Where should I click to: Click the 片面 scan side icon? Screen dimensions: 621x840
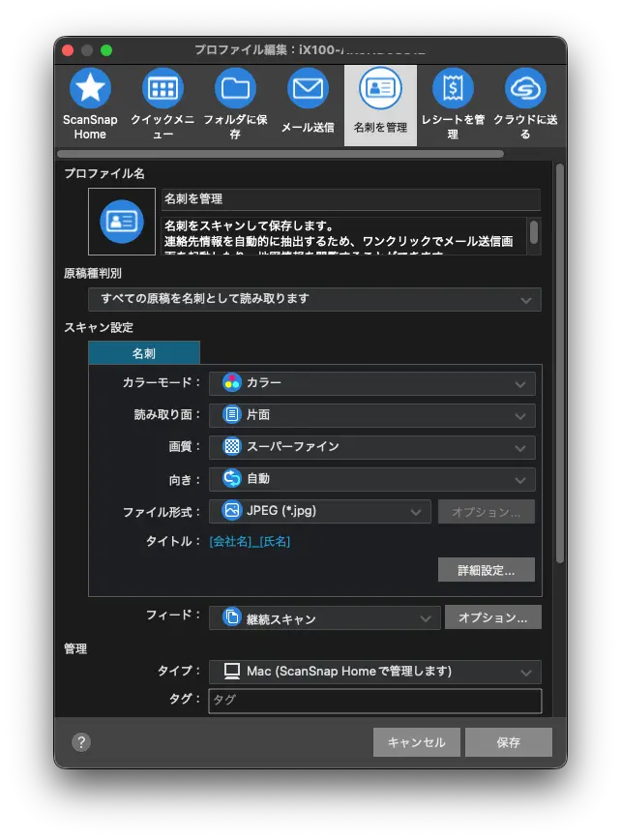(x=232, y=414)
